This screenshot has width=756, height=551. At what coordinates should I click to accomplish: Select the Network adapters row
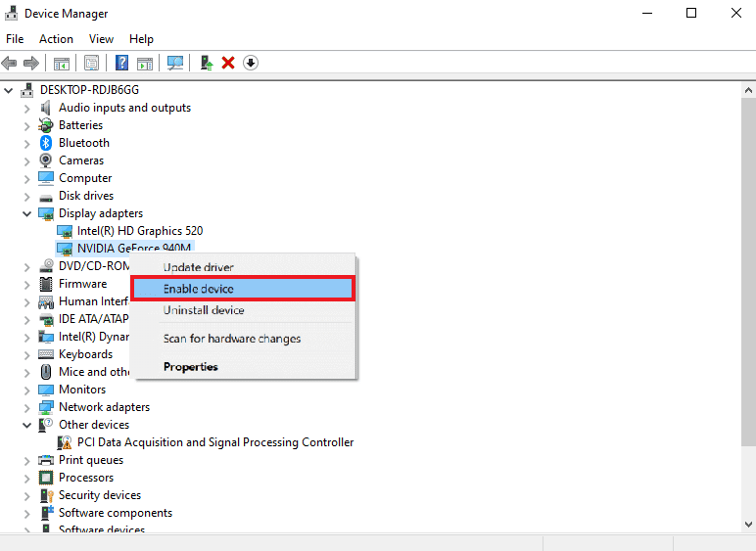104,407
